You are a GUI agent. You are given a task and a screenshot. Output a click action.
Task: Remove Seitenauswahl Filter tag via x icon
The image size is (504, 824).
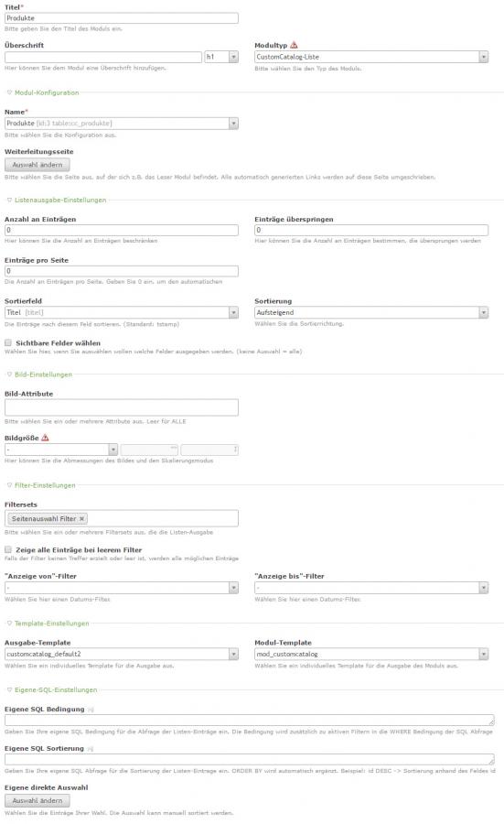click(x=81, y=519)
